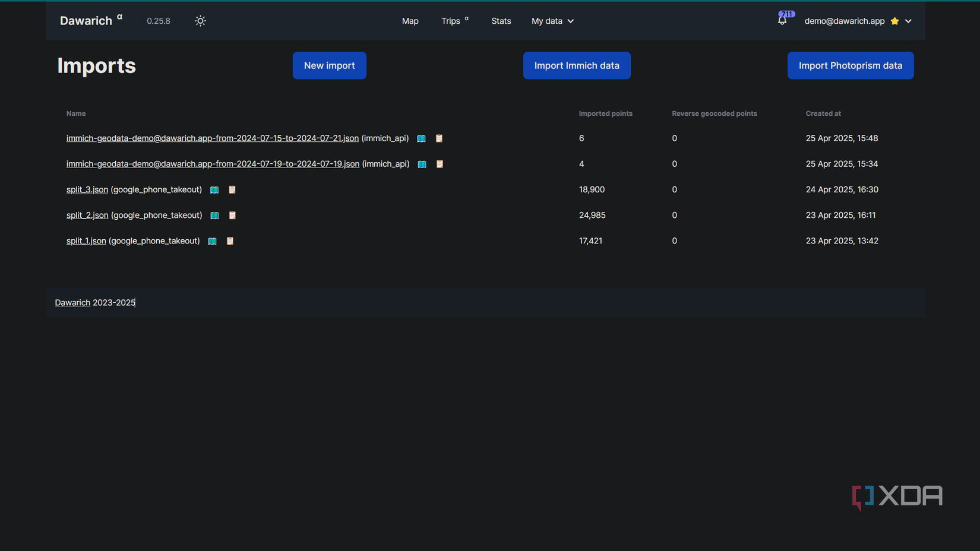Click the clipboard icon next to split_2.json

tap(232, 215)
